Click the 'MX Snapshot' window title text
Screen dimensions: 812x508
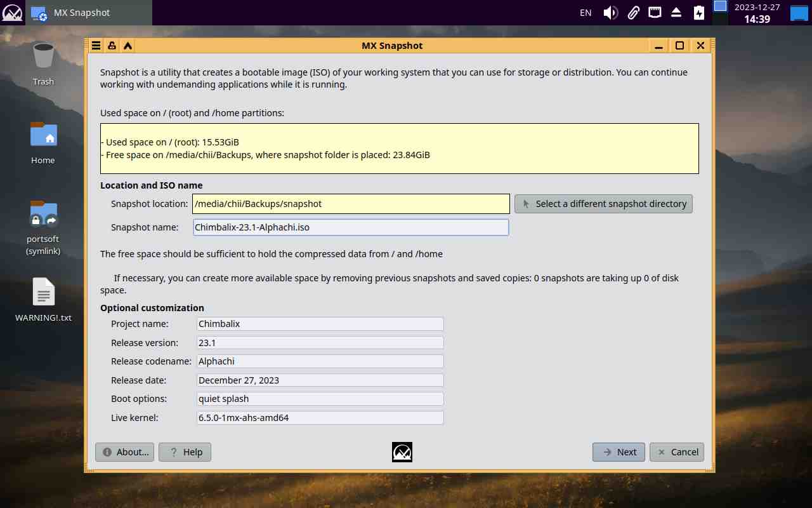392,46
